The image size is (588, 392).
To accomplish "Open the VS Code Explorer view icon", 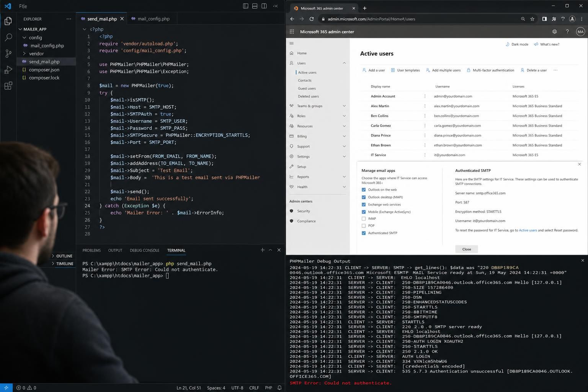I will pyautogui.click(x=8, y=21).
